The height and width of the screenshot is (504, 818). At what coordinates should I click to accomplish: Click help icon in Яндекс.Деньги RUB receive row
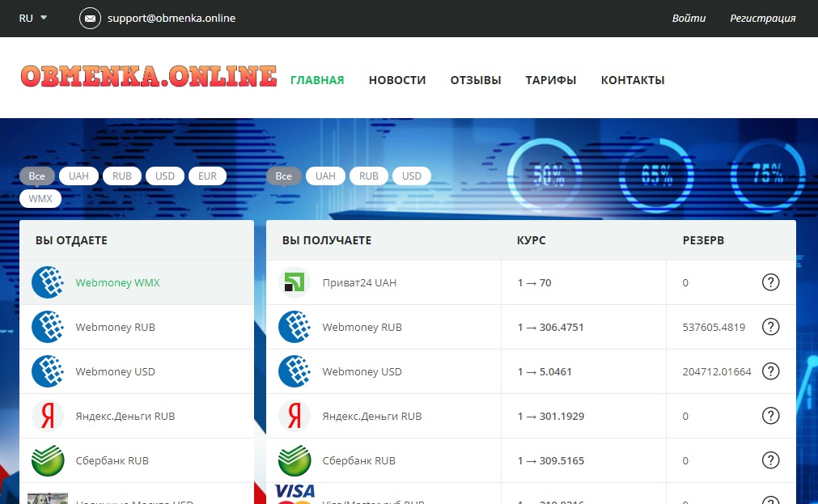771,416
